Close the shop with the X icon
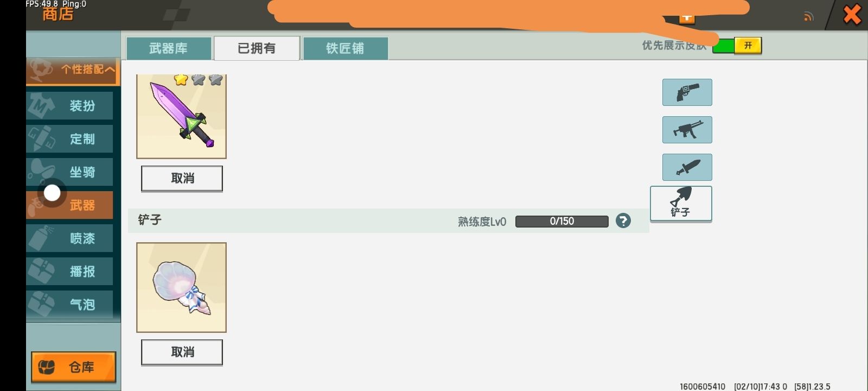This screenshot has height=391, width=868. pos(852,15)
